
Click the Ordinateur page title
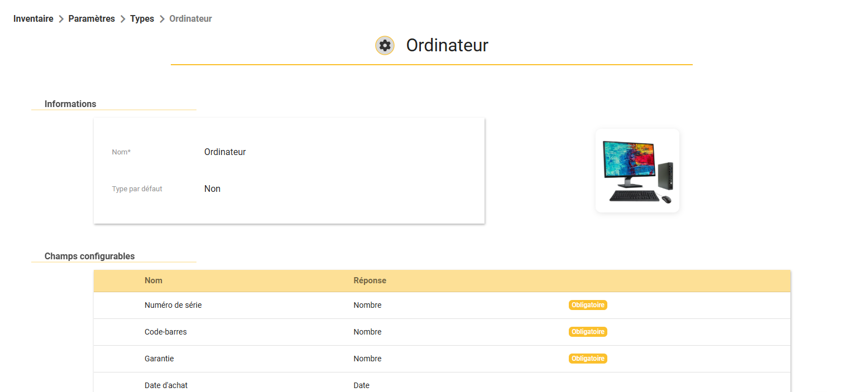click(447, 45)
